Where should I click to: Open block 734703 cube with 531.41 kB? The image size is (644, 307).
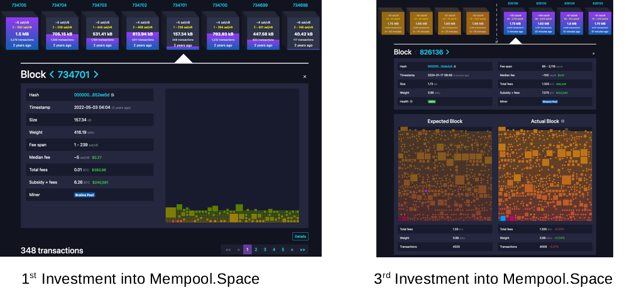(102, 33)
